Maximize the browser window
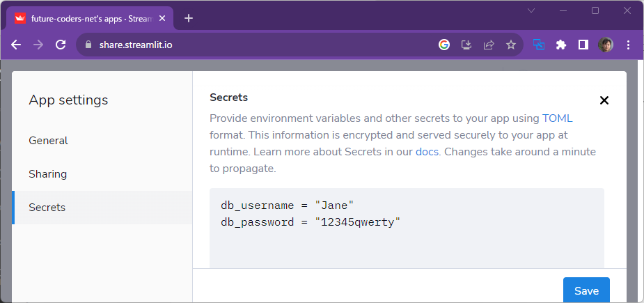Viewport: 644px width, 303px height. pos(595,10)
